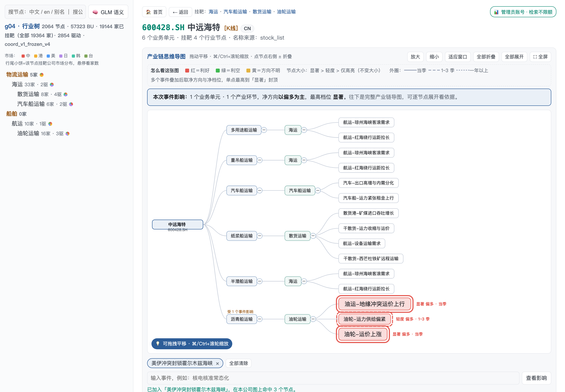Open the 海运 breadcrumb link
Image resolution: width=565 pixels, height=392 pixels.
[213, 12]
